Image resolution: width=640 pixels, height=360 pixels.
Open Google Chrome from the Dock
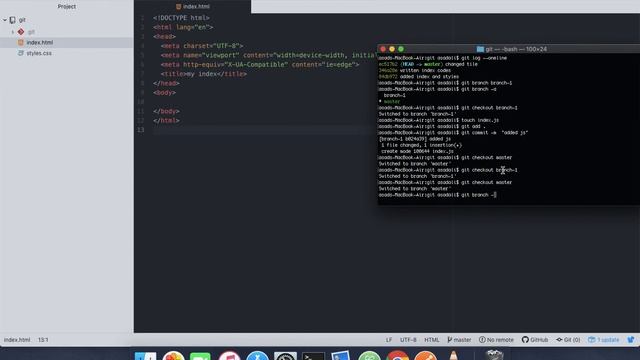pos(397,356)
